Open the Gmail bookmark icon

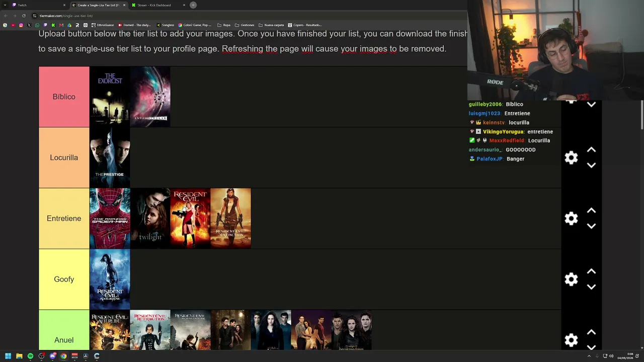pyautogui.click(x=61, y=25)
